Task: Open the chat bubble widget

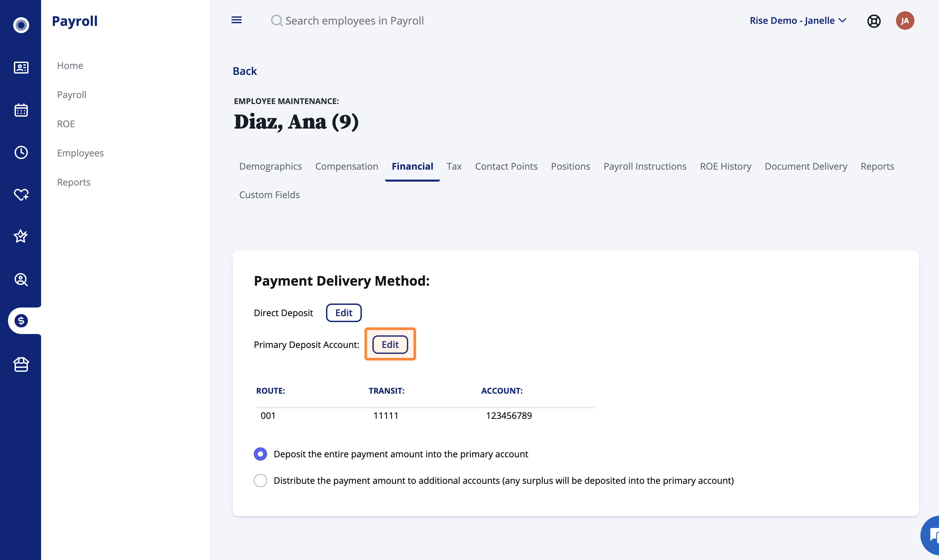Action: point(930,536)
